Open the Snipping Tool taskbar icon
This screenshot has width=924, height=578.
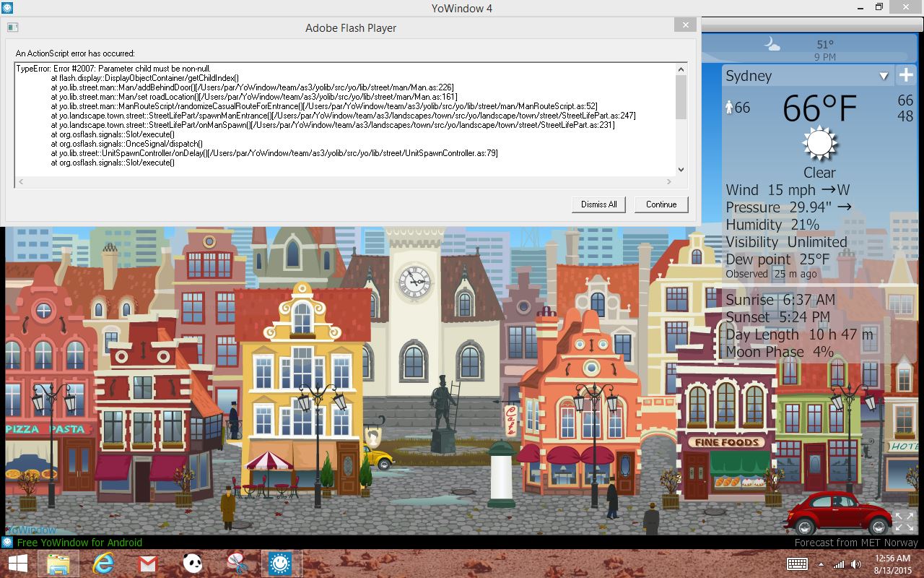coord(236,564)
